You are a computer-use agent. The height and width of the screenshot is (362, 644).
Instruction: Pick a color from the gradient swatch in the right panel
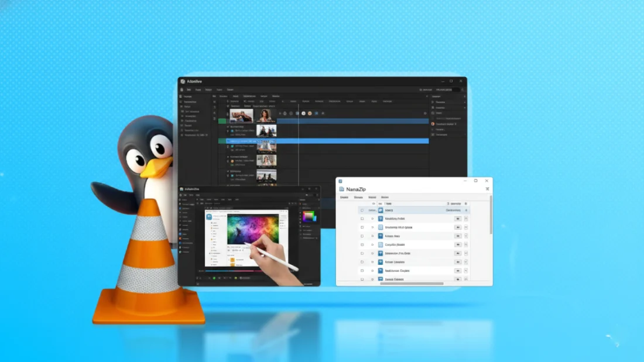click(x=309, y=216)
